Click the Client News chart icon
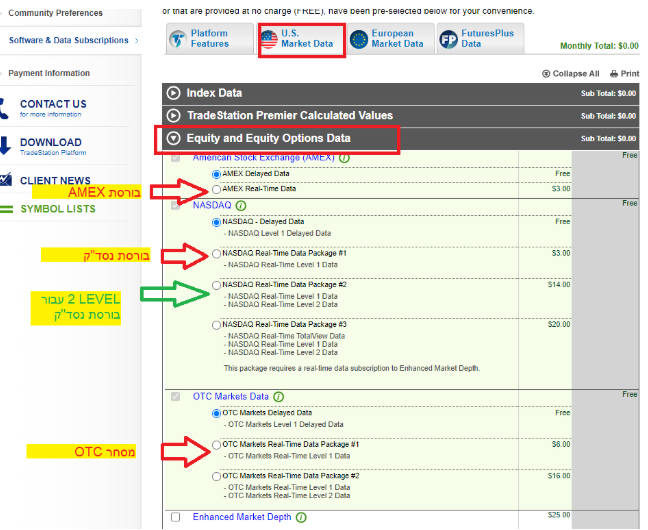Screen dimensions: 648x530 6,179
